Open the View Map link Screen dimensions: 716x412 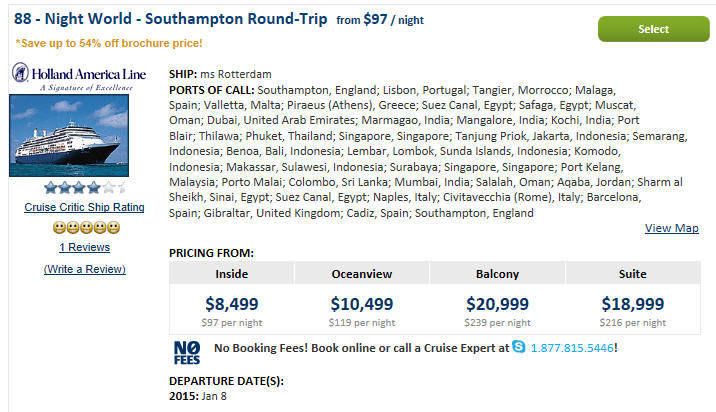click(671, 228)
